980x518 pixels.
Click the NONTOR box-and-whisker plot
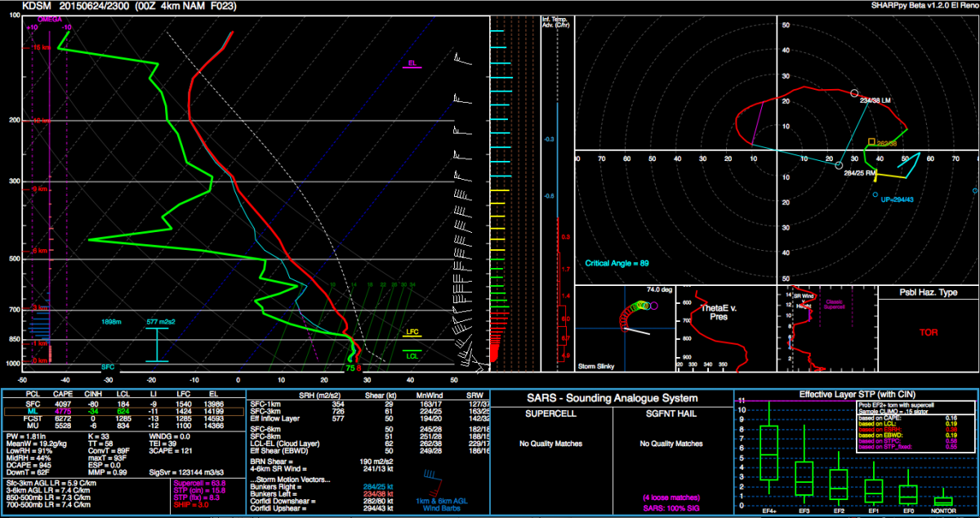(x=942, y=497)
